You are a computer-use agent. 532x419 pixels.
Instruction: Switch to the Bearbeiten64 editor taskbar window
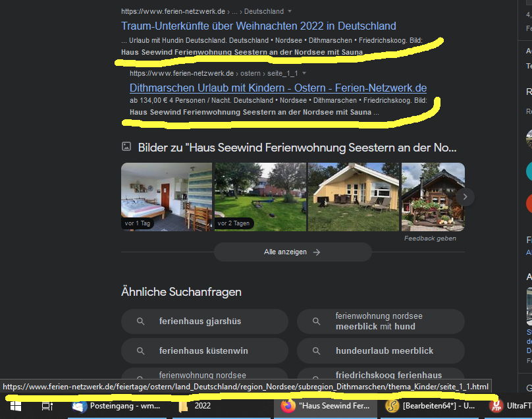coord(429,406)
